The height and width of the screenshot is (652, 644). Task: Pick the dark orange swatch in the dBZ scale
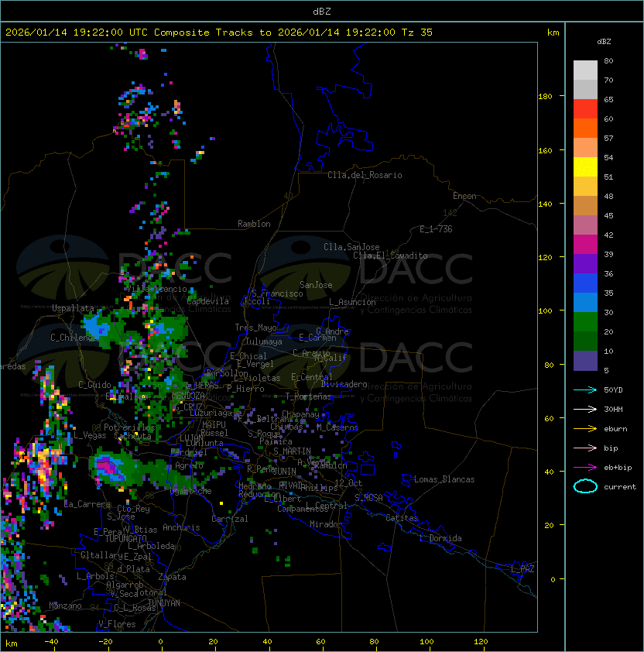(x=585, y=129)
